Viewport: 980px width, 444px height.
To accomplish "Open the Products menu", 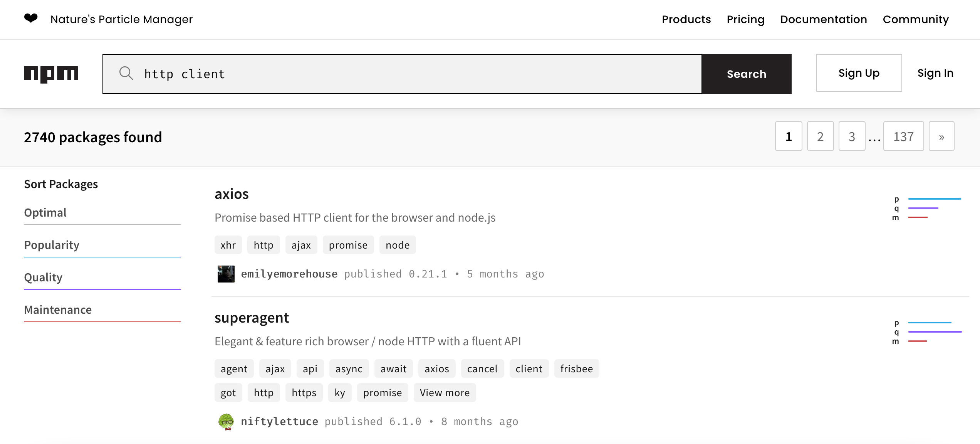I will click(686, 19).
